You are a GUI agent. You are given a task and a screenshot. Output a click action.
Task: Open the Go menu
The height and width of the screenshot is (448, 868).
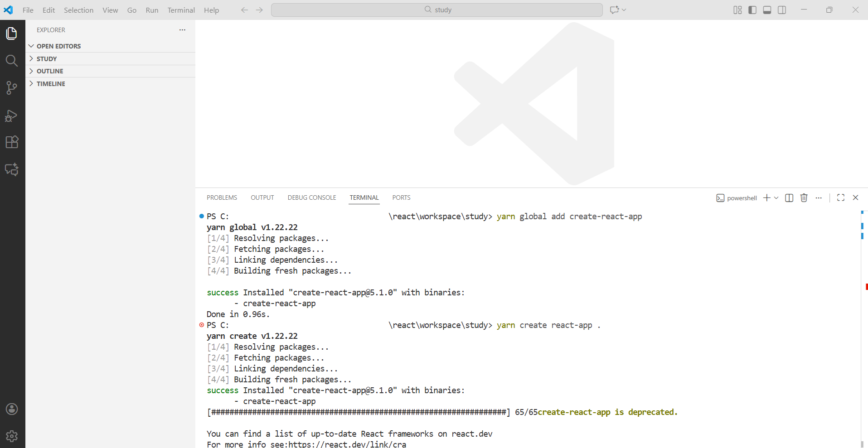(132, 10)
